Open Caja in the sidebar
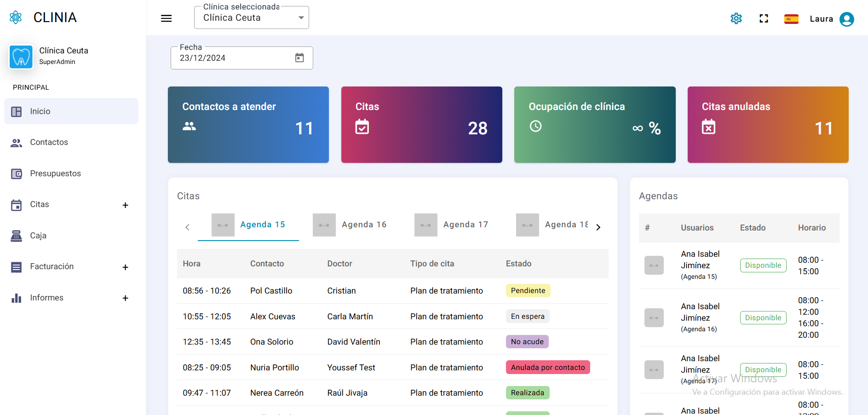Viewport: 868px width, 415px height. pyautogui.click(x=71, y=236)
